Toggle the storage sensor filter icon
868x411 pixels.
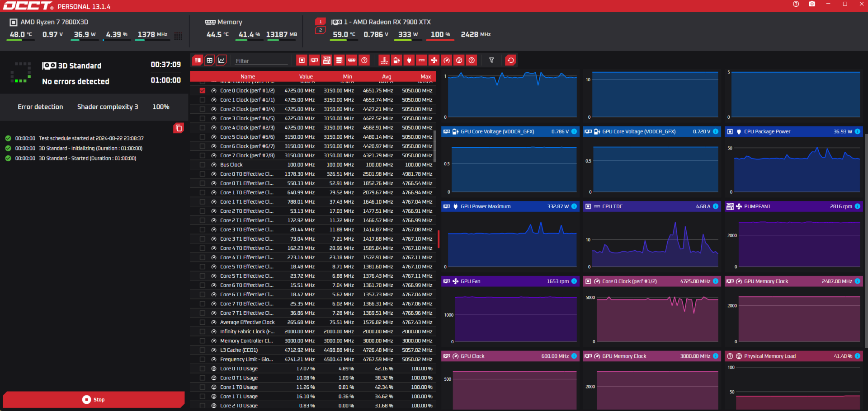339,61
